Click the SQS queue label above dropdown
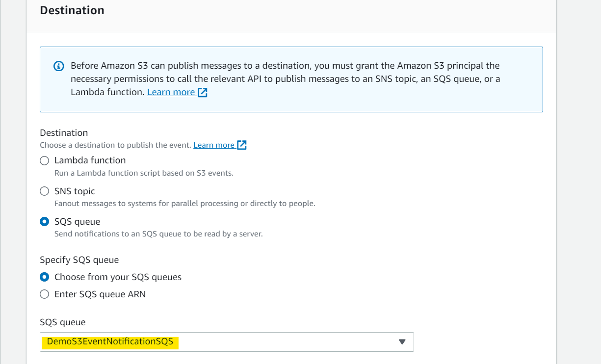Screen dimensions: 601x364 [x=63, y=322]
